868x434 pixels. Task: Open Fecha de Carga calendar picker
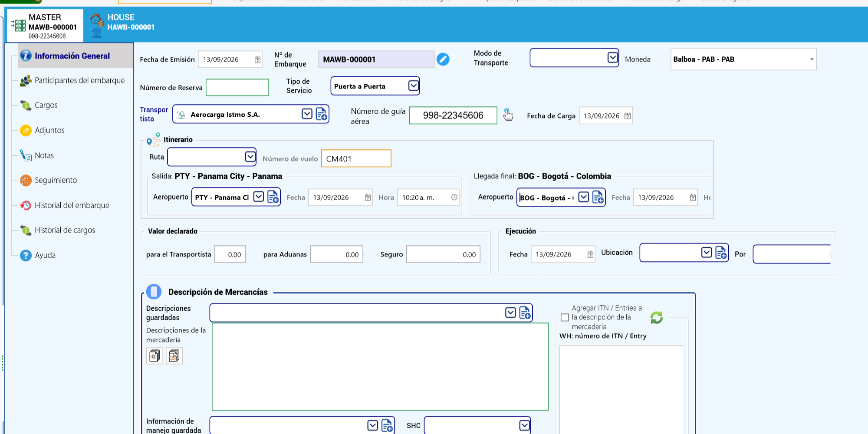pyautogui.click(x=628, y=116)
